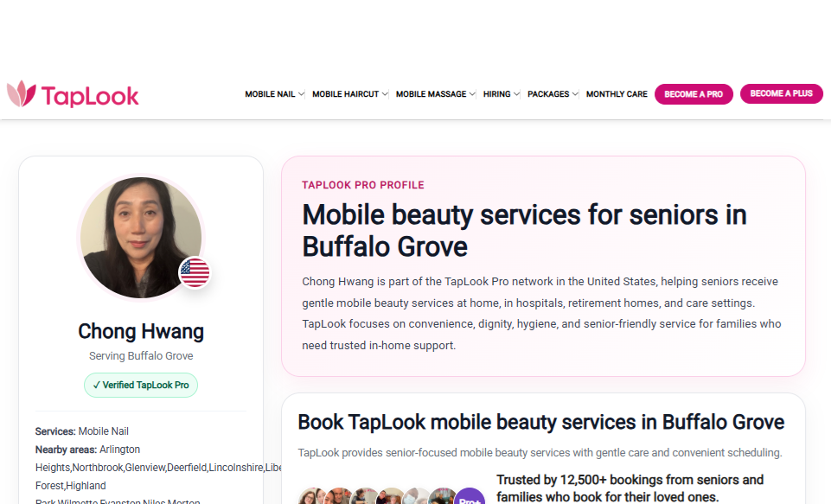Viewport: 831px width, 504px height.
Task: Click the Become a Pro button
Action: 694,94
